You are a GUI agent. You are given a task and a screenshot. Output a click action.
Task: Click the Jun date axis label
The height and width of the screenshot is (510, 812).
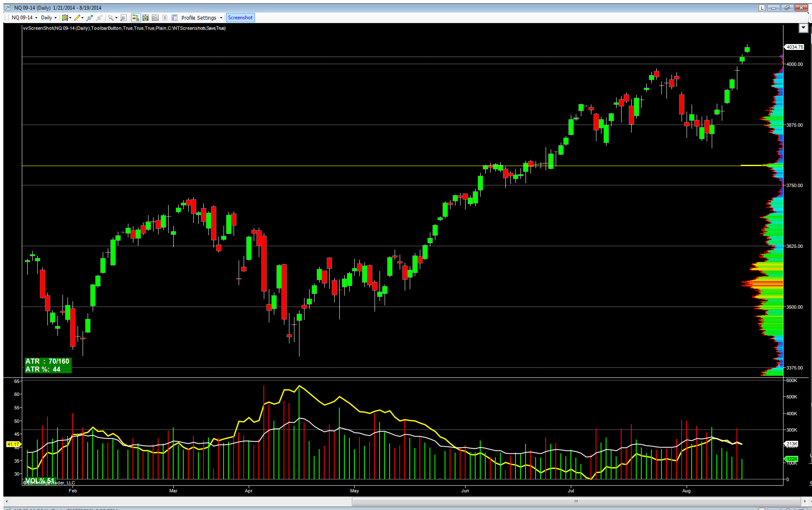[x=465, y=491]
